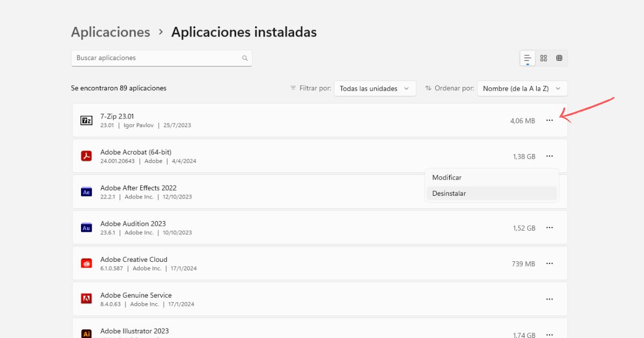
Task: Open more options for Adobe Creative Cloud
Action: [549, 263]
